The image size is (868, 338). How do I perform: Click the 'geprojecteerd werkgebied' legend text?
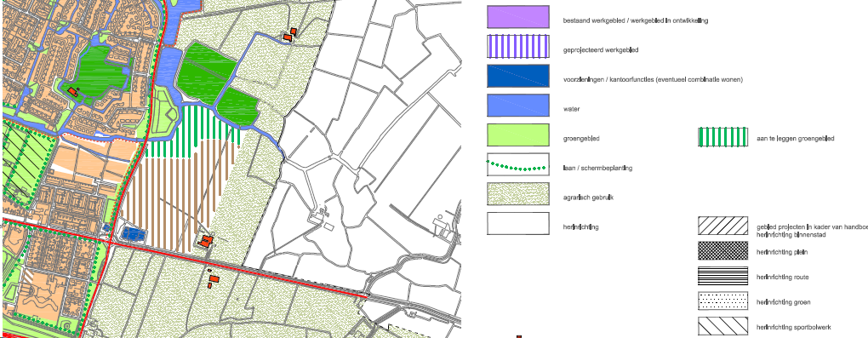[601, 50]
